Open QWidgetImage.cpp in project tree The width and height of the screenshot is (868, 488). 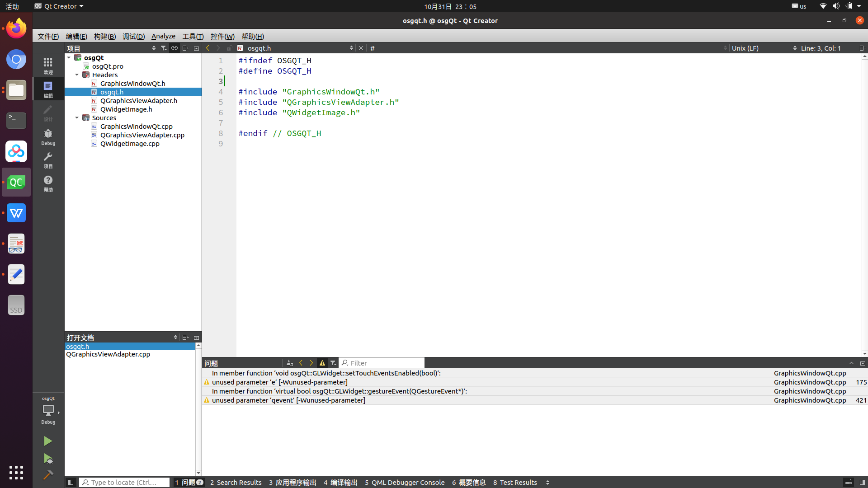tap(130, 144)
